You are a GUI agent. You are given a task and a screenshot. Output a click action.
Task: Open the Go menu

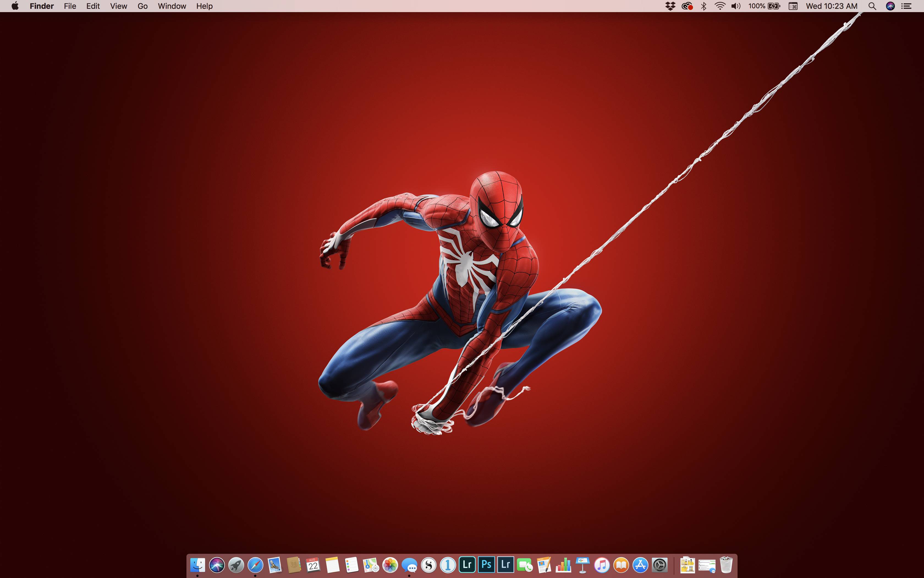tap(142, 6)
